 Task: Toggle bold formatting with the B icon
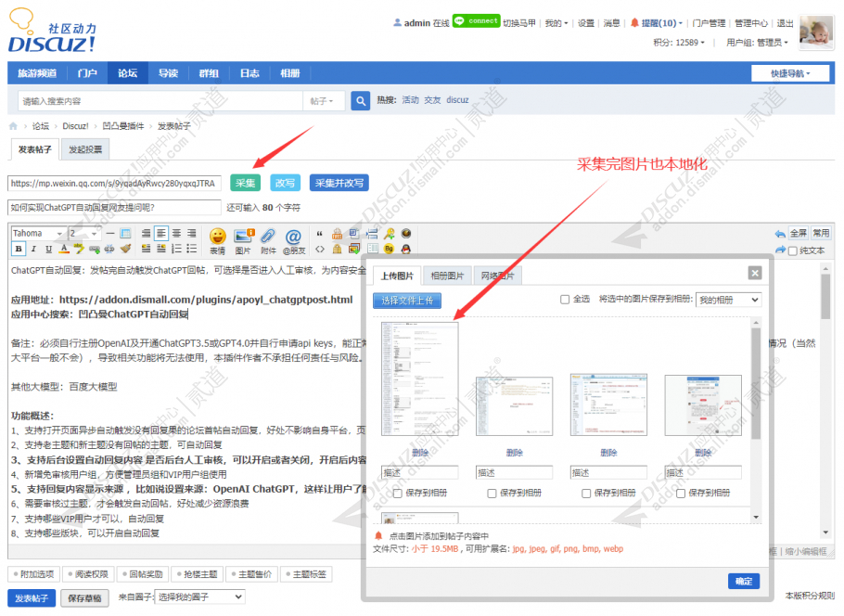pyautogui.click(x=18, y=249)
